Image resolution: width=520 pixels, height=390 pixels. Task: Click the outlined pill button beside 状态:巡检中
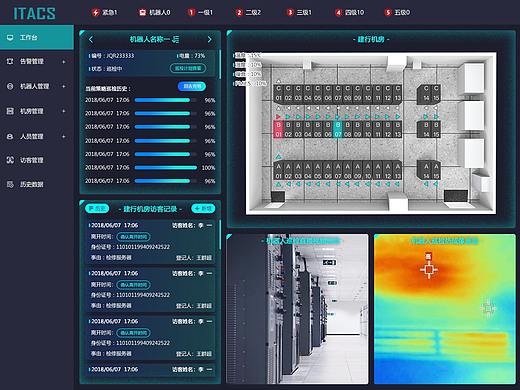coord(188,68)
